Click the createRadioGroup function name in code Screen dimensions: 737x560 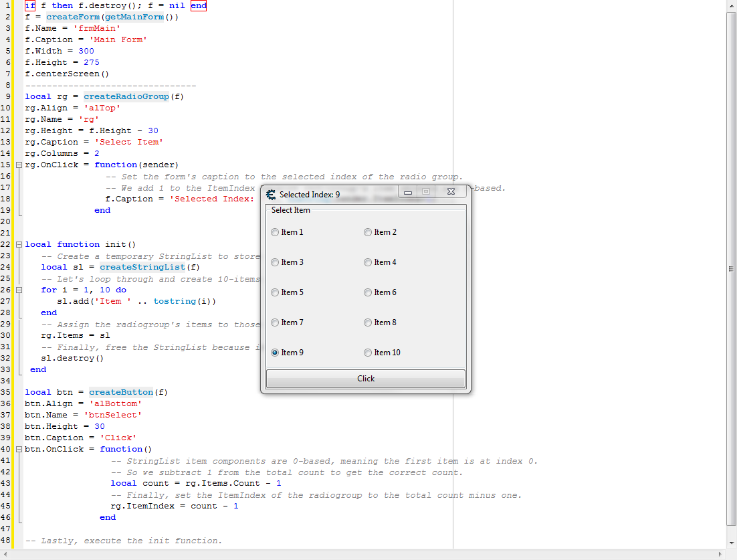(126, 96)
